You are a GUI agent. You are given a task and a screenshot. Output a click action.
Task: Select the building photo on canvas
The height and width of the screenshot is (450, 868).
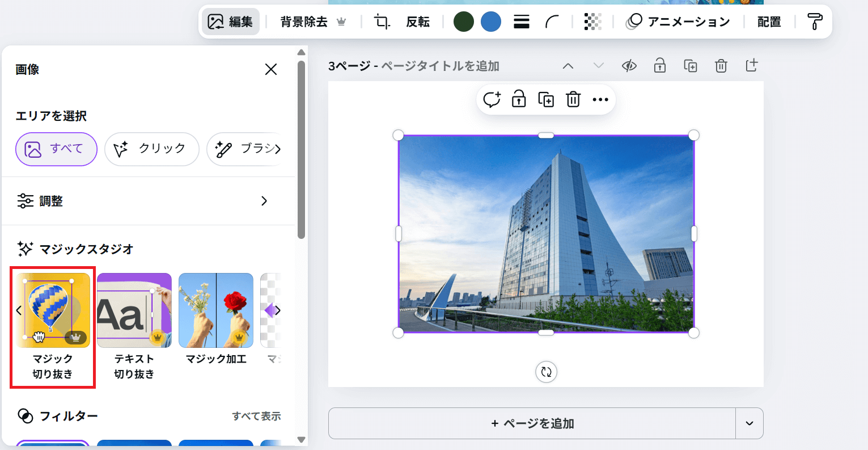547,234
